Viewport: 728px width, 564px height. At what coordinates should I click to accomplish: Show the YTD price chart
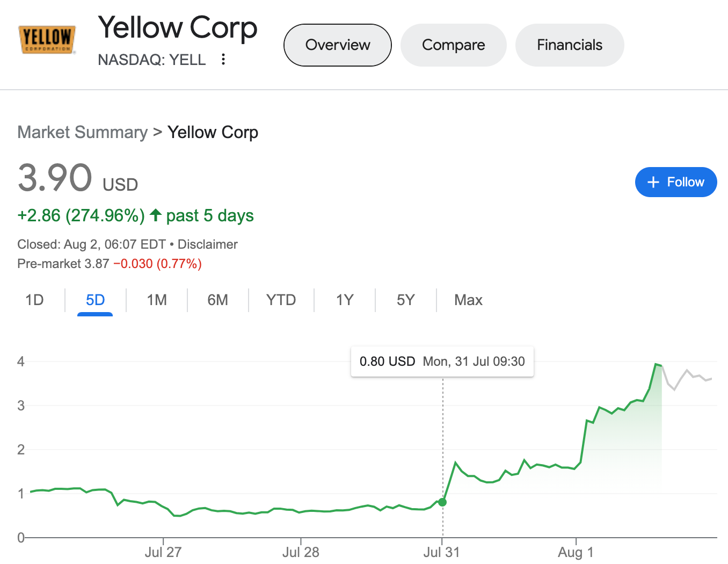pos(281,300)
